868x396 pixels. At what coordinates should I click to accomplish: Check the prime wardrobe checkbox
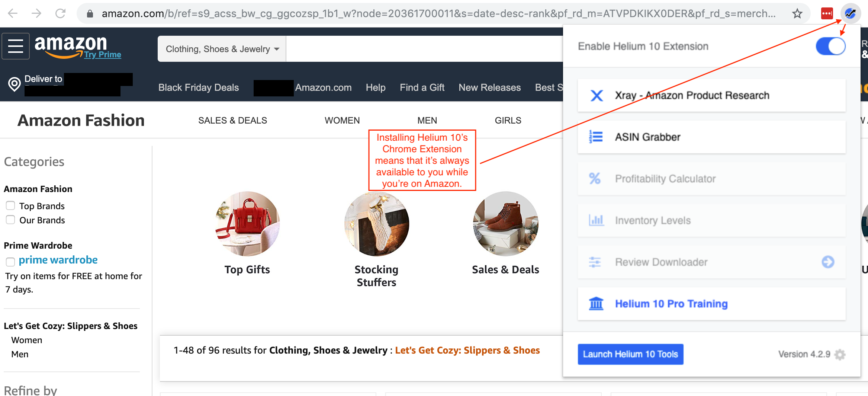(x=10, y=262)
